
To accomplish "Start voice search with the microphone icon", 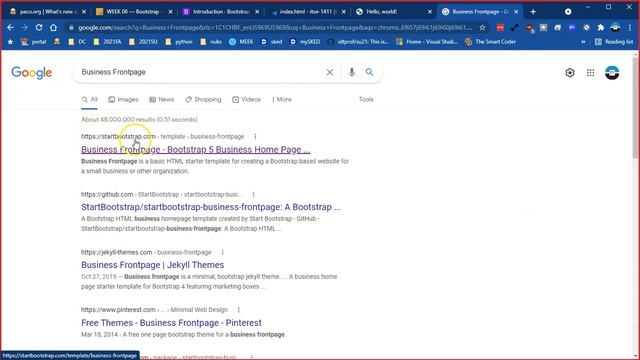I will pos(351,72).
